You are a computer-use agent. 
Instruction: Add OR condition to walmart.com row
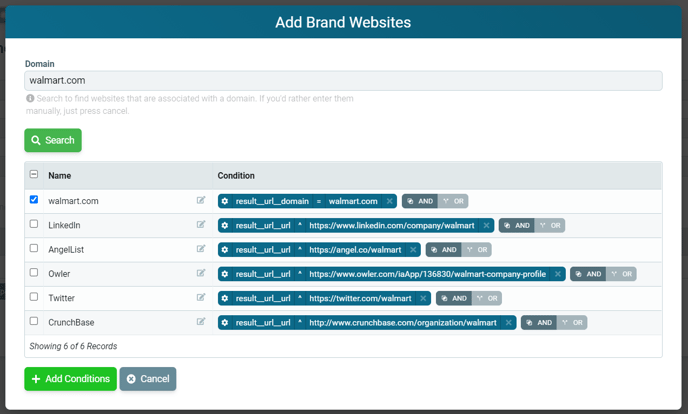pyautogui.click(x=453, y=201)
